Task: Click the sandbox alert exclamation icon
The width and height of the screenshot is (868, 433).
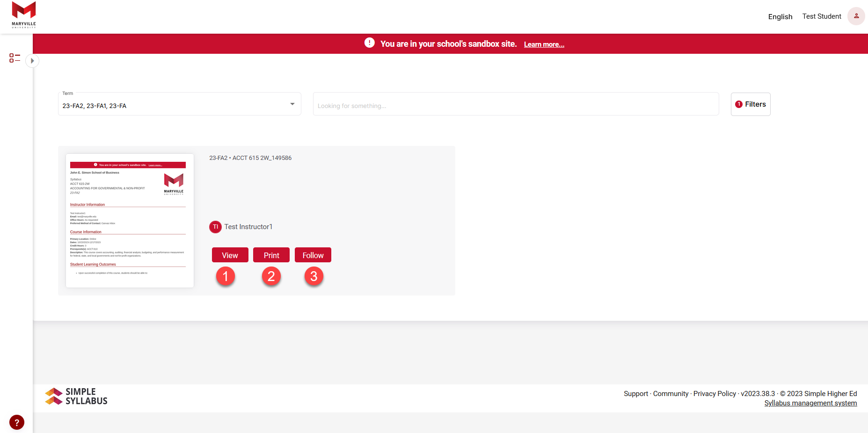Action: [370, 43]
